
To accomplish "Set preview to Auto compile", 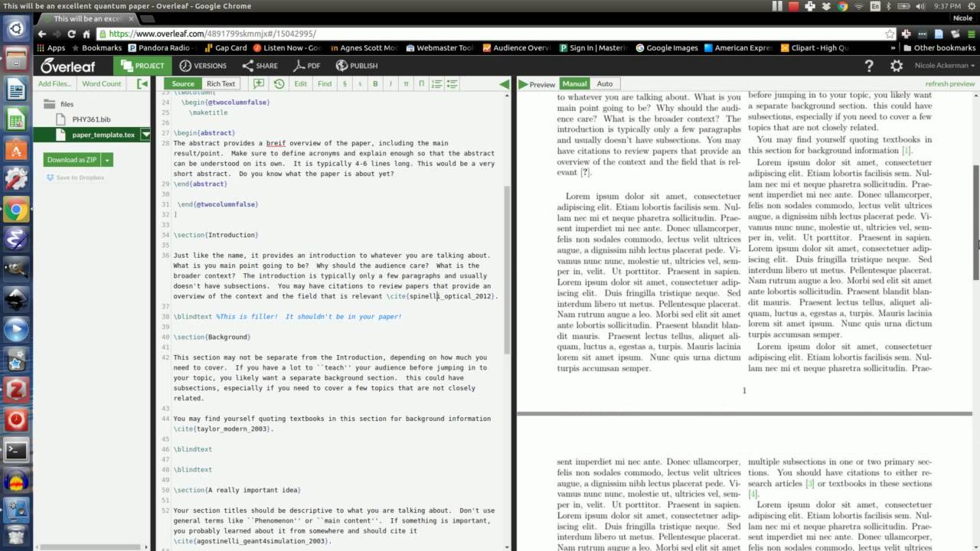I will point(605,83).
